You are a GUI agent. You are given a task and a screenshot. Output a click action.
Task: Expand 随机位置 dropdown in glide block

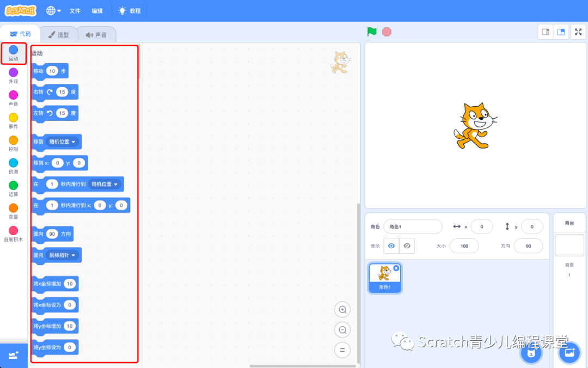click(105, 184)
